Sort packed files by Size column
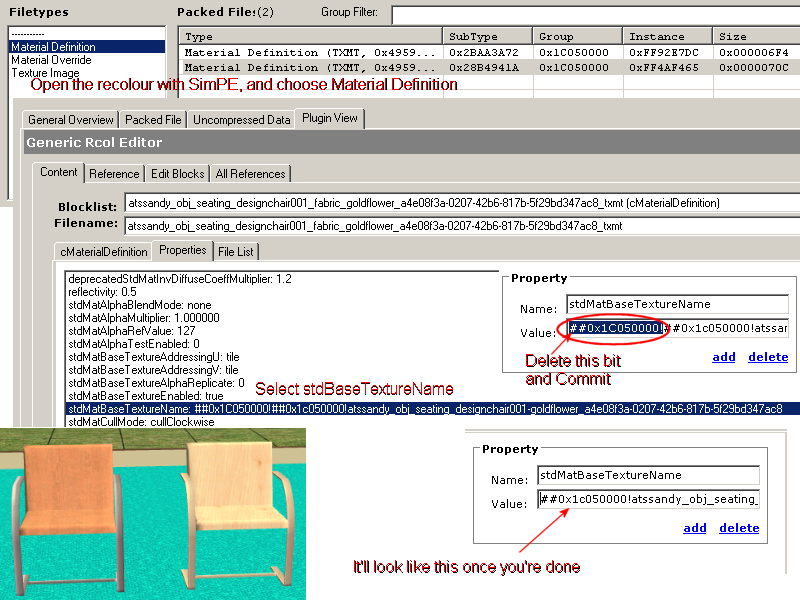800x600 pixels. pyautogui.click(x=756, y=37)
